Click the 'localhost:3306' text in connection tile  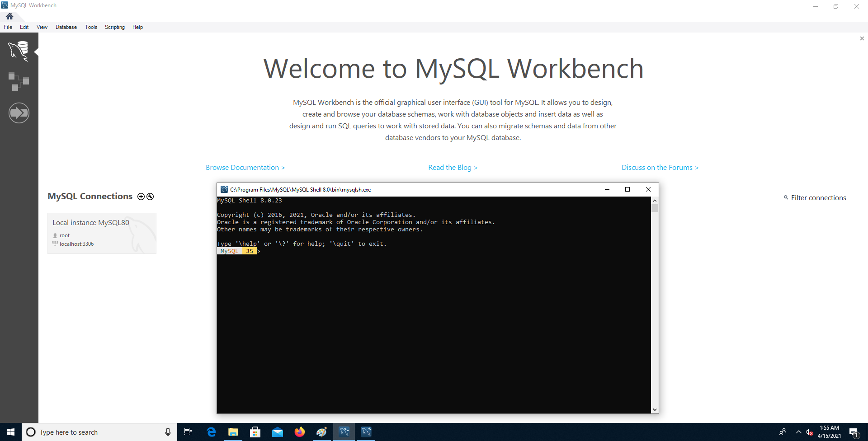tap(77, 244)
